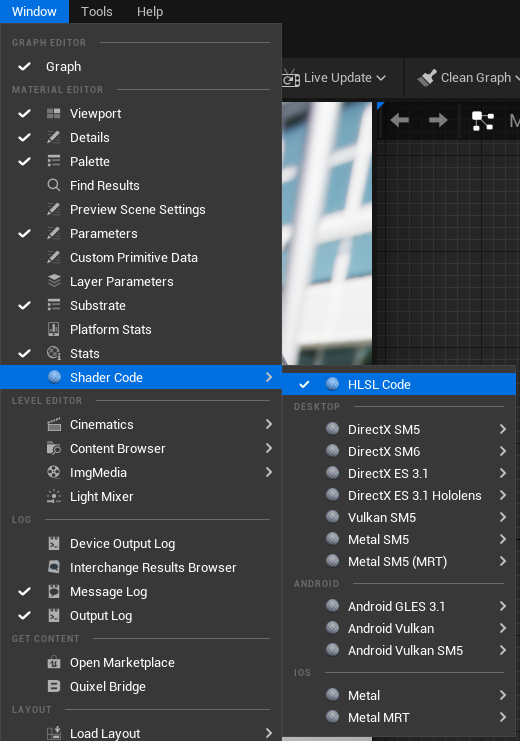Expand the ImgMedia submenu arrow
Screen dimensions: 520x741
tap(269, 472)
